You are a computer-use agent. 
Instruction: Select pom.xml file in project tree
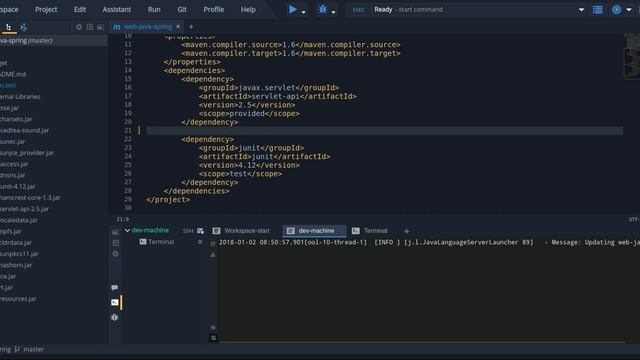[x=8, y=85]
